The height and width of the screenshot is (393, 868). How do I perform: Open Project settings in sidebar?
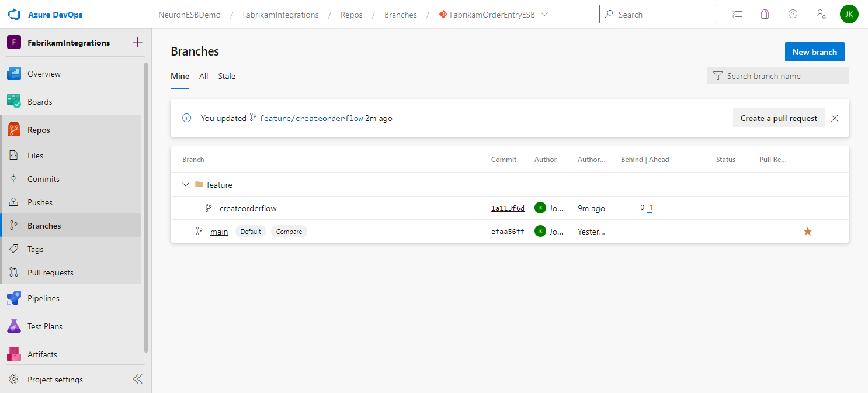point(55,380)
